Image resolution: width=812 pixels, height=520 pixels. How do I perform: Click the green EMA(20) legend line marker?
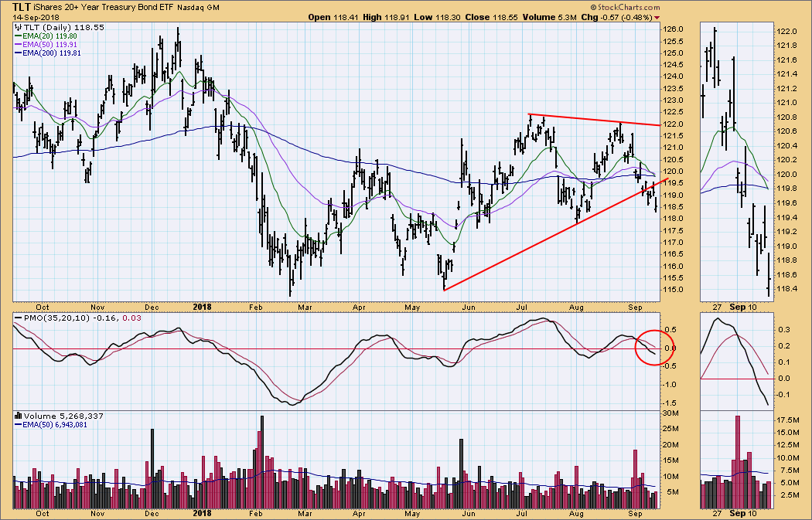[17, 36]
